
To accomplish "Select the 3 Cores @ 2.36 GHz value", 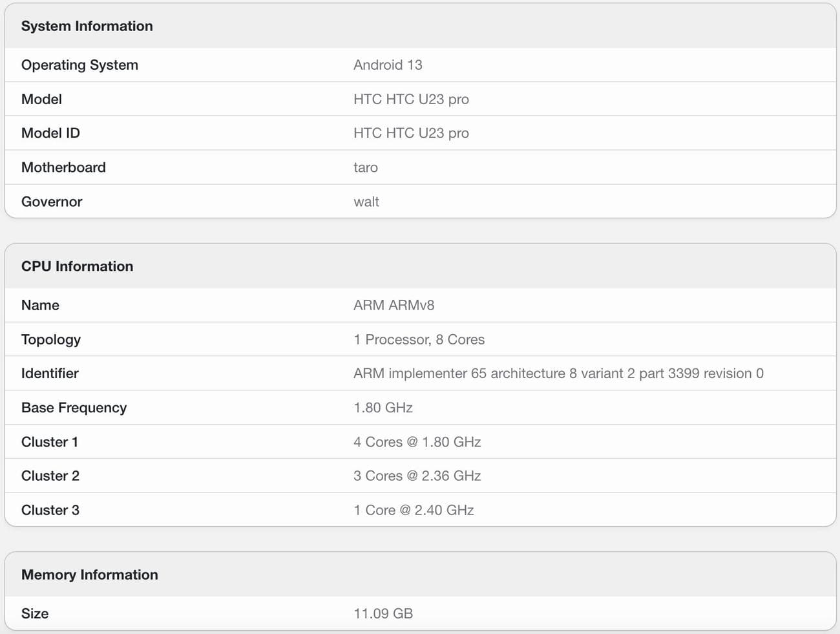I will (417, 476).
